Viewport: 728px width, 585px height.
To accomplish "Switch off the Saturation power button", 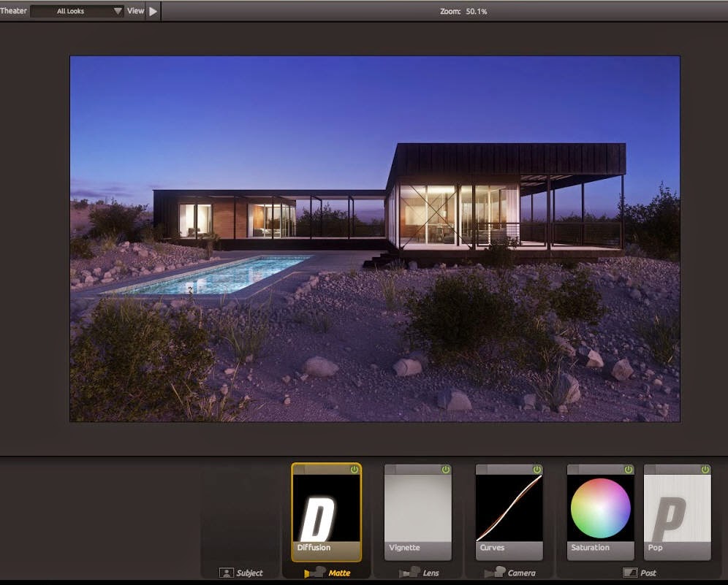I will pyautogui.click(x=628, y=470).
